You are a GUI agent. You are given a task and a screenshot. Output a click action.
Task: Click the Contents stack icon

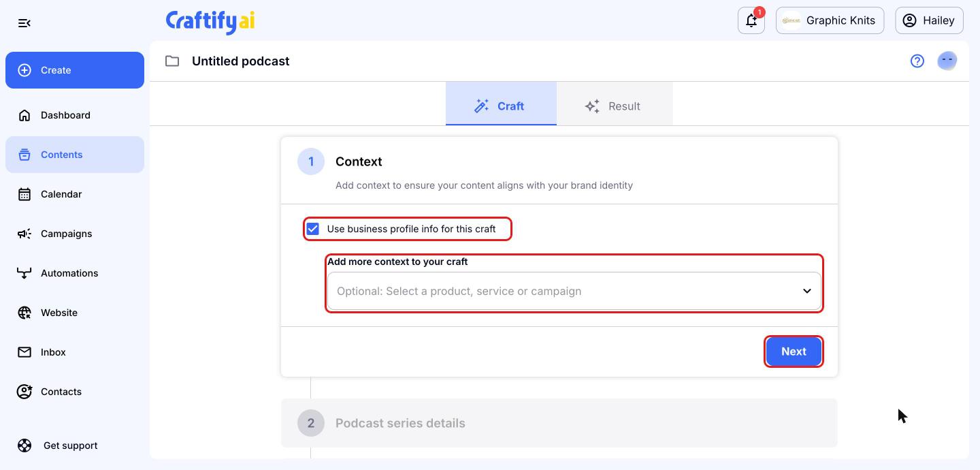point(24,155)
